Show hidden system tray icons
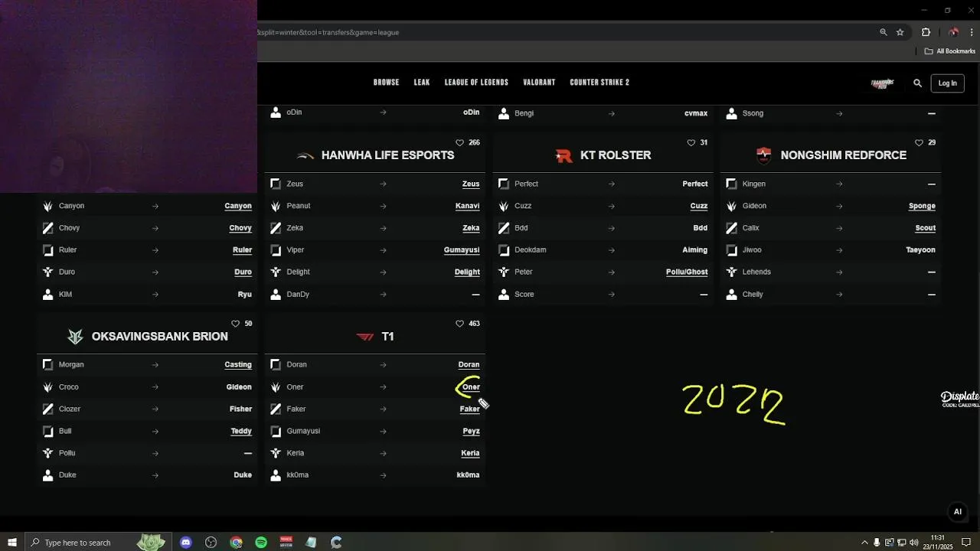Screen dimensions: 980x551 pyautogui.click(x=864, y=543)
